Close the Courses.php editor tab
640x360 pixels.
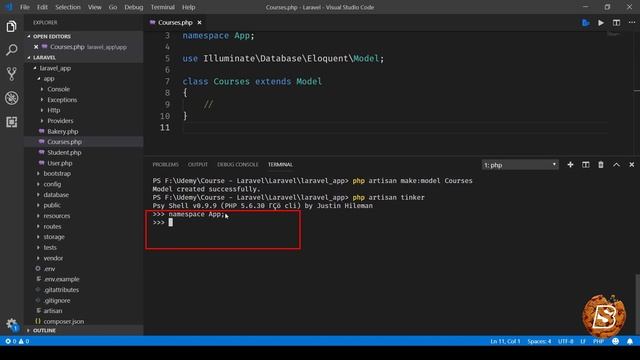coord(200,22)
